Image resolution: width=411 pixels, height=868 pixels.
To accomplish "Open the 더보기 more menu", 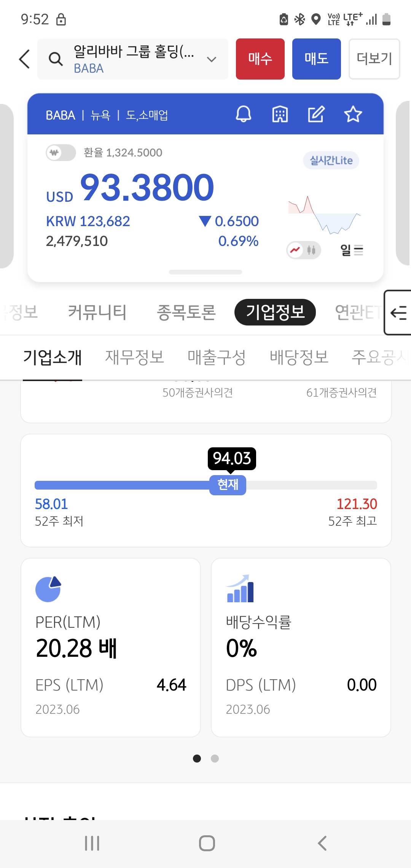I will 374,59.
